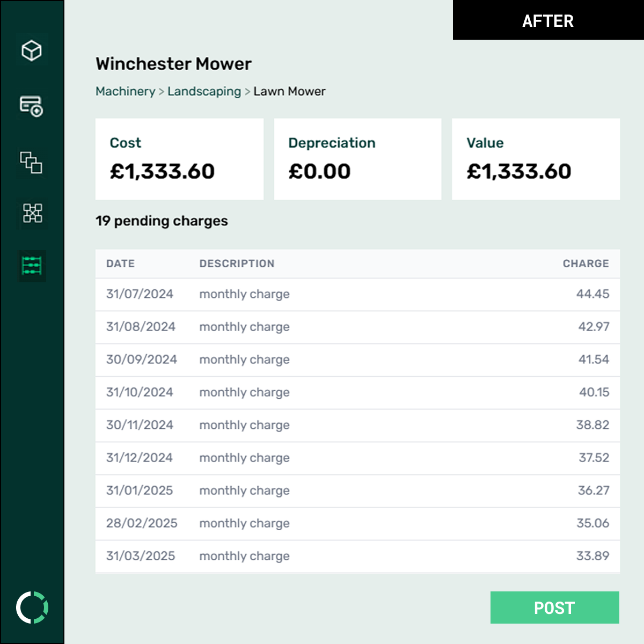Follow the Machinery breadcrumb link
This screenshot has height=644, width=644.
tap(125, 91)
